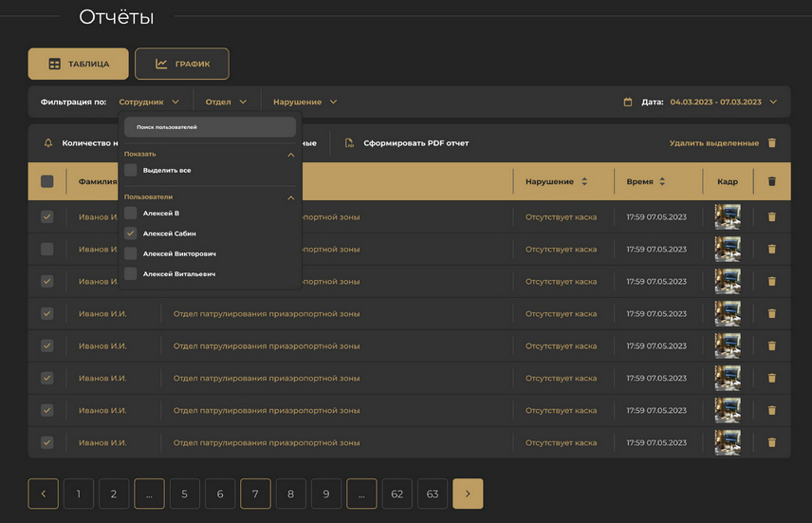812x523 pixels.
Task: Go to page 8 in pagination
Action: tap(291, 494)
